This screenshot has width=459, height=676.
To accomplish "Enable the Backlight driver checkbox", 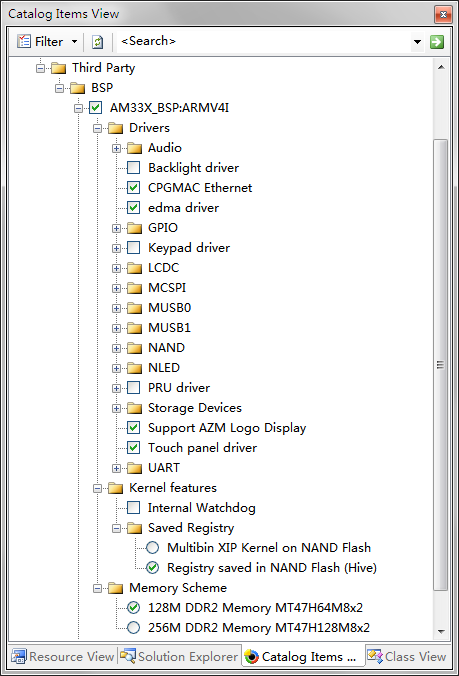I will click(134, 167).
